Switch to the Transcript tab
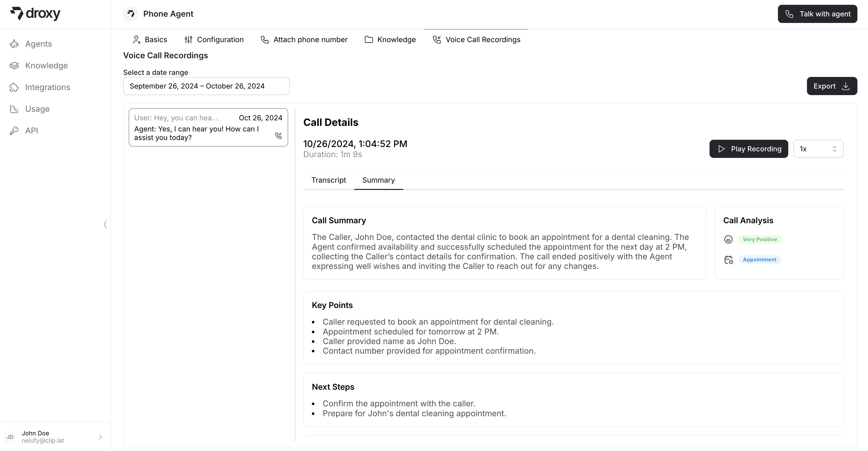 click(x=329, y=180)
